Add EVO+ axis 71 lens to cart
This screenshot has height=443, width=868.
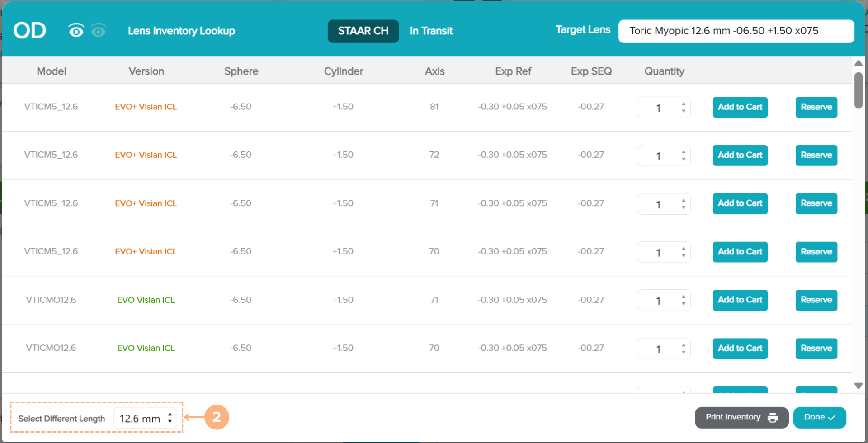coord(740,203)
